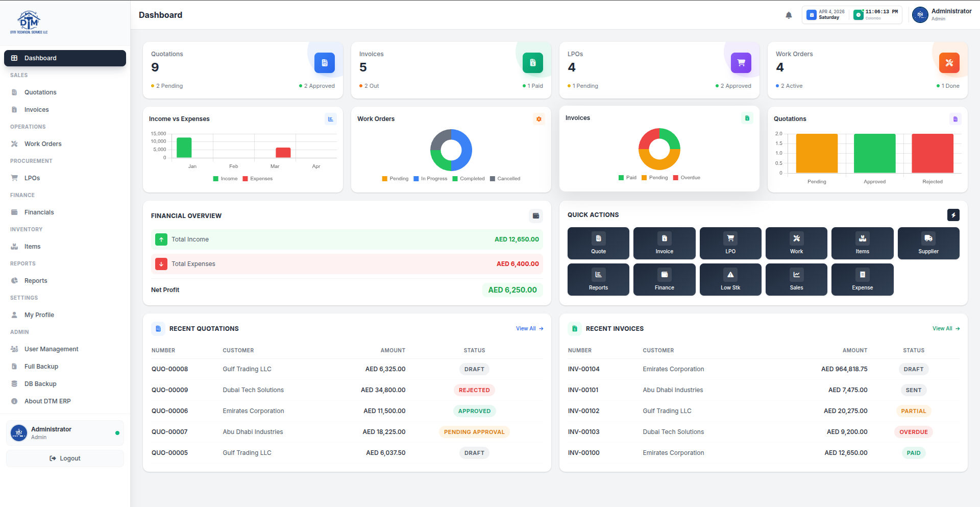
Task: Open User Management in the admin section
Action: point(65,349)
